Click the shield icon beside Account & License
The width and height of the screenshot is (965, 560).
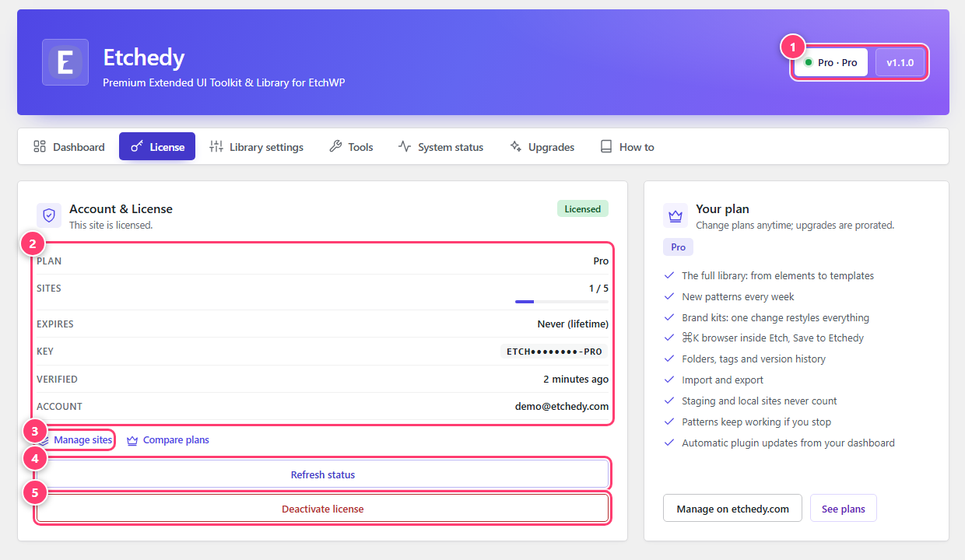(x=49, y=215)
